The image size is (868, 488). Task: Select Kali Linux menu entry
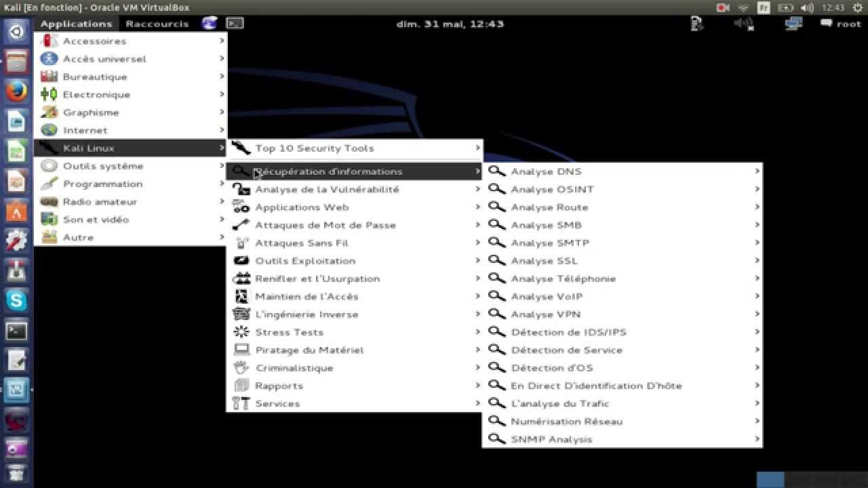click(x=130, y=148)
